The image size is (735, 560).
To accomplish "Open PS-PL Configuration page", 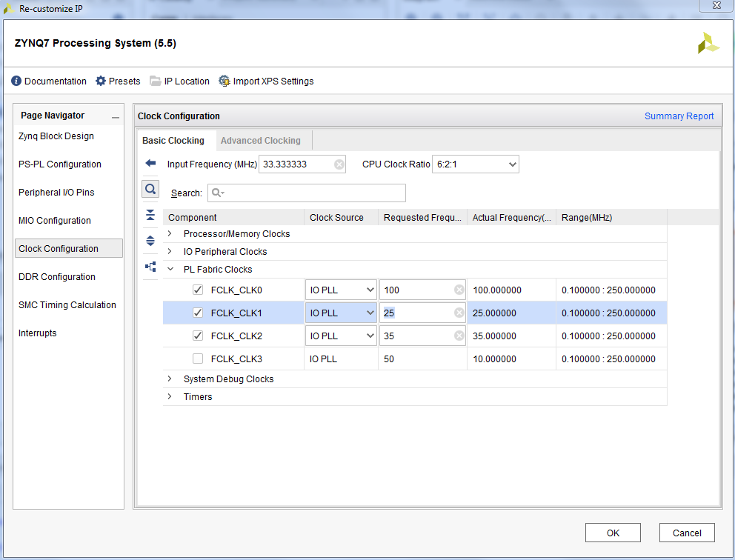I will point(59,164).
